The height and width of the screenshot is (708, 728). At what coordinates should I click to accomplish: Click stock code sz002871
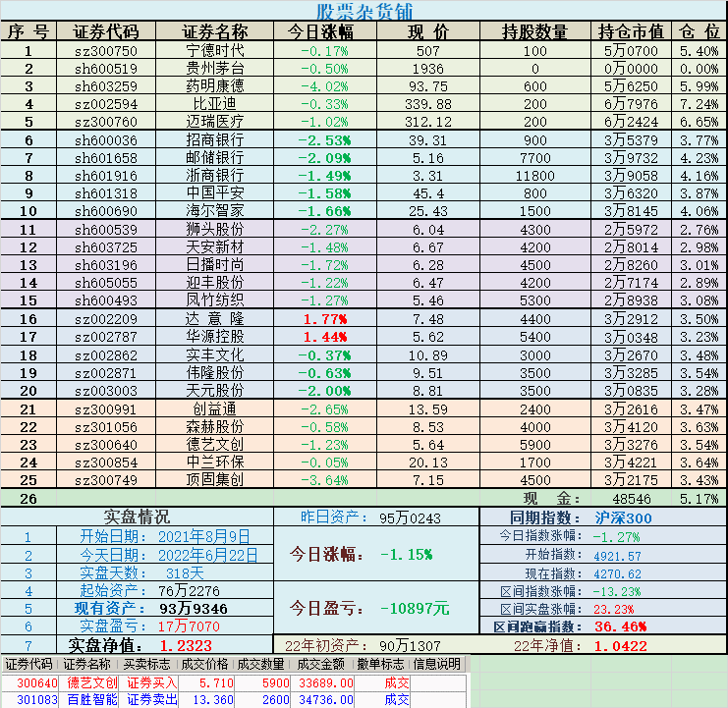click(106, 373)
